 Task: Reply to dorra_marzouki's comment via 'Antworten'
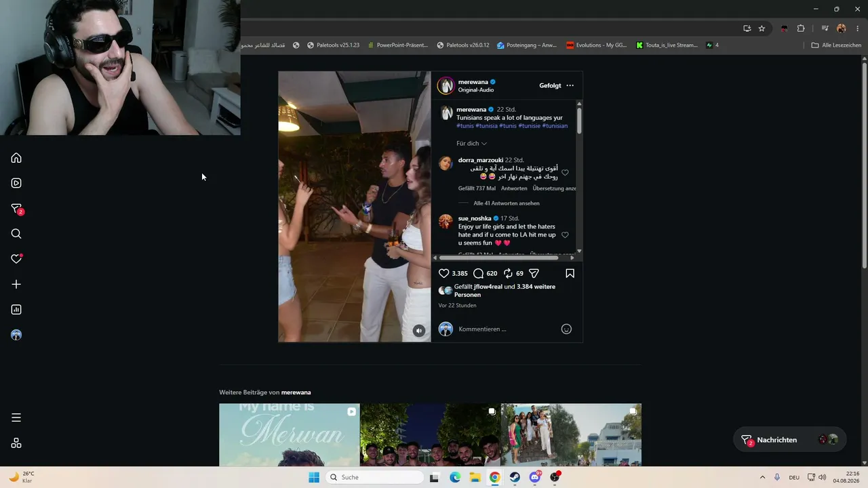point(514,188)
